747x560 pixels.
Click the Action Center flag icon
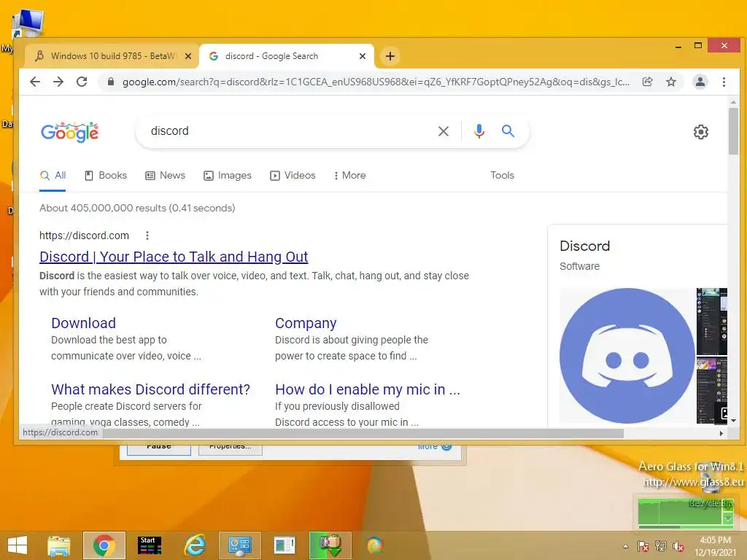coord(643,546)
